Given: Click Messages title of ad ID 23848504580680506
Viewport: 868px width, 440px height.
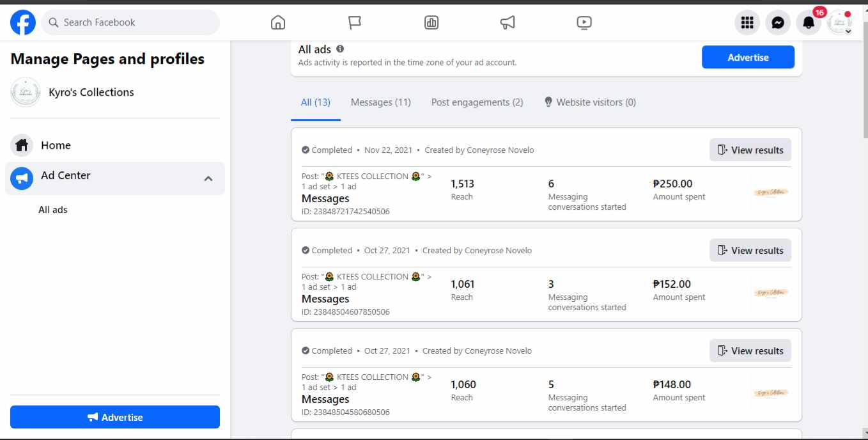Looking at the screenshot, I should (325, 399).
